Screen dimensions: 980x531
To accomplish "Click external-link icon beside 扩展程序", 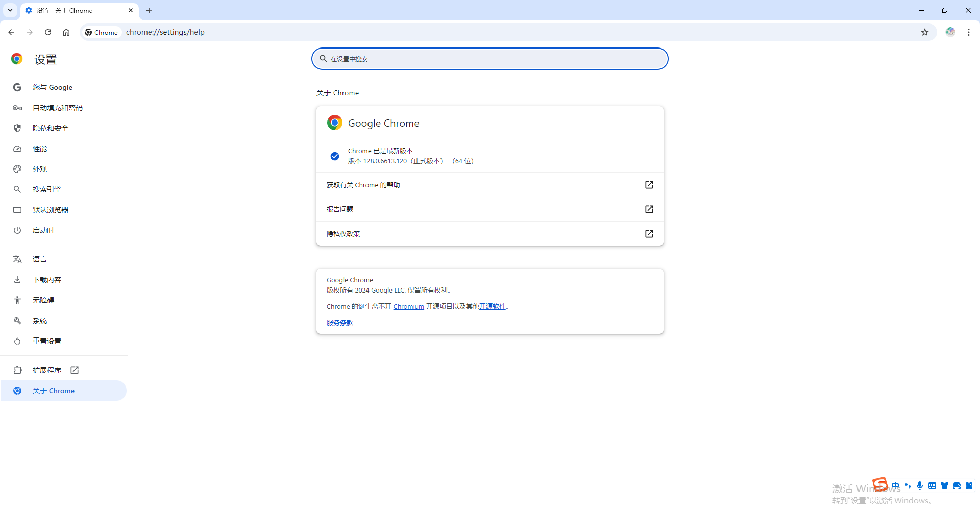I will click(x=75, y=370).
